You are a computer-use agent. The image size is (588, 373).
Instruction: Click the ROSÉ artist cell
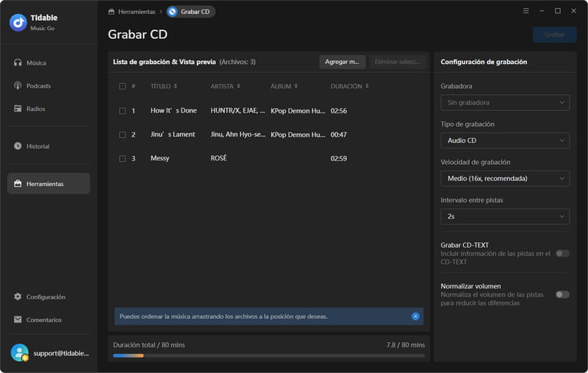tap(218, 158)
